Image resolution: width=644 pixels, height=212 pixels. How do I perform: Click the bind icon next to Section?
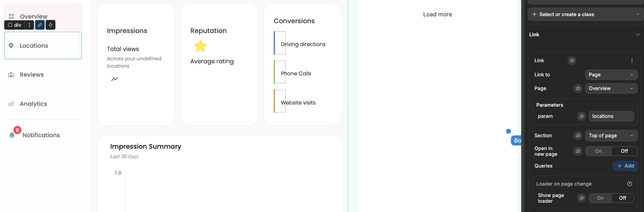[578, 136]
